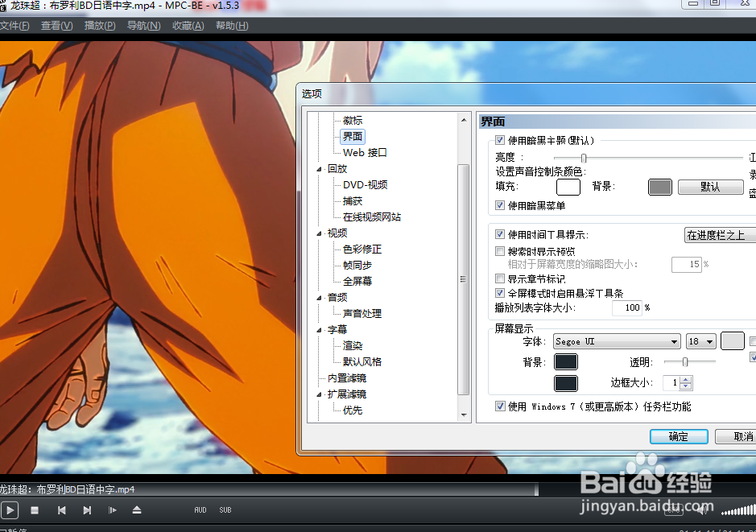Collapse the 视频 tree node
This screenshot has width=756, height=532.
tap(319, 233)
